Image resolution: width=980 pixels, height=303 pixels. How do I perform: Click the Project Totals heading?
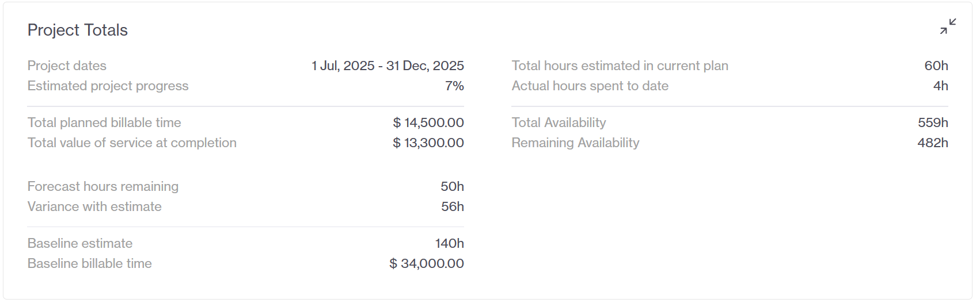pos(78,30)
